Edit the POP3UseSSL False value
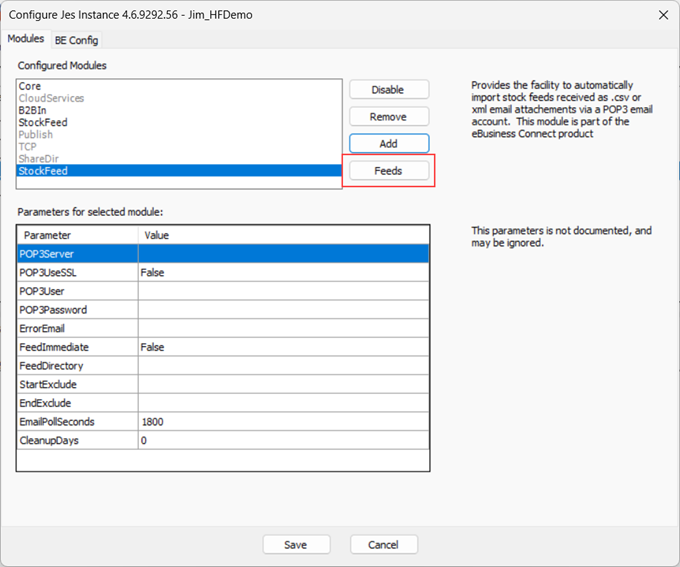The image size is (680, 567). [283, 272]
